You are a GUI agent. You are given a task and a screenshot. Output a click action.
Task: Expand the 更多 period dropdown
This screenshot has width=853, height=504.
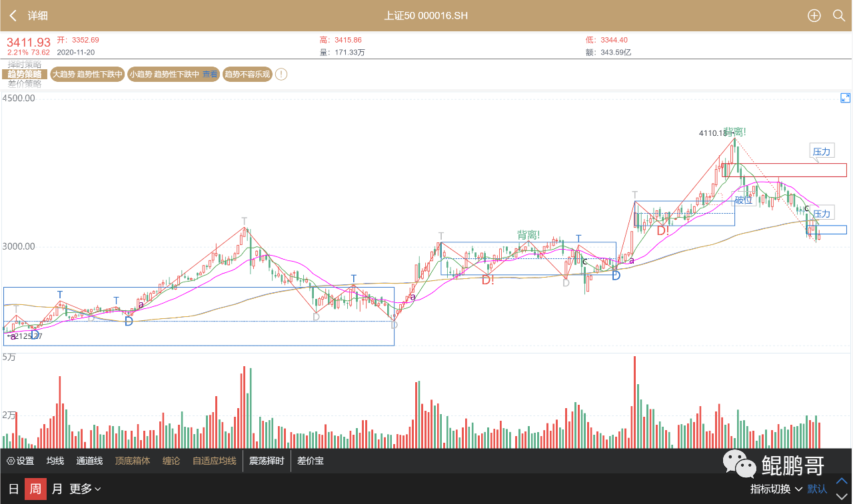(85, 489)
